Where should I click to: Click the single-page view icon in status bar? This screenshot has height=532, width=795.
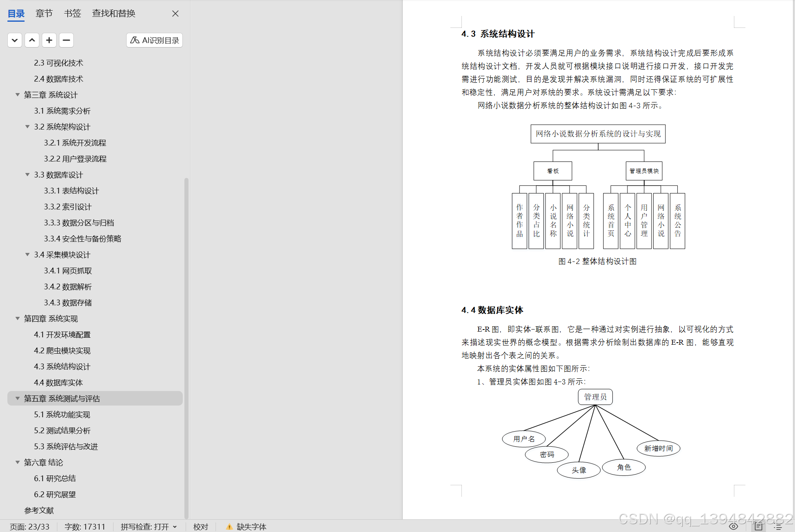coord(758,526)
